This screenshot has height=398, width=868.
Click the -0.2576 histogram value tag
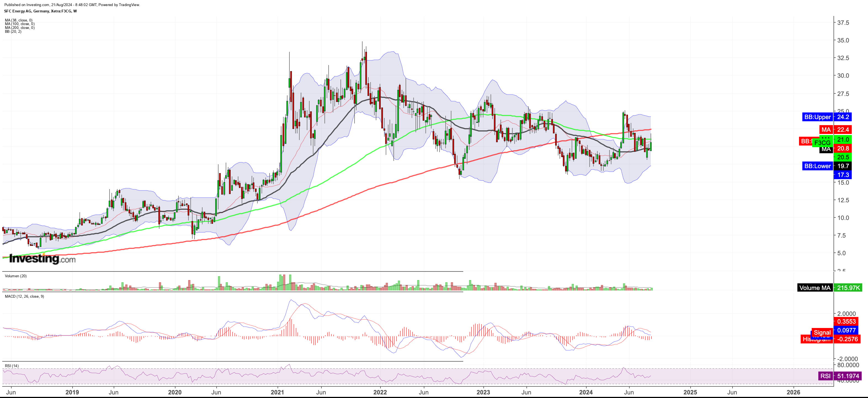[x=847, y=339]
